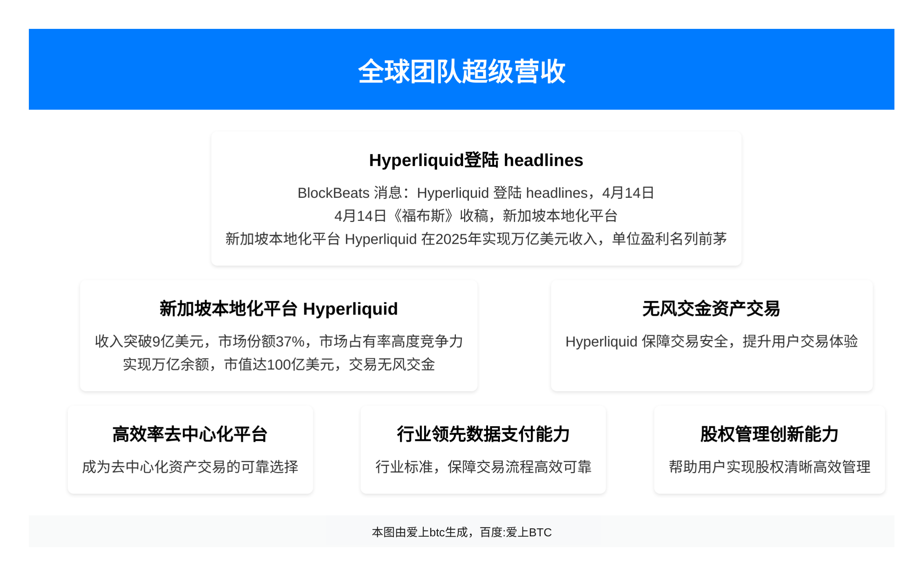The width and height of the screenshot is (924, 576).
Task: Click the line 4月14日《福布斯》收稿
Action: tap(476, 216)
